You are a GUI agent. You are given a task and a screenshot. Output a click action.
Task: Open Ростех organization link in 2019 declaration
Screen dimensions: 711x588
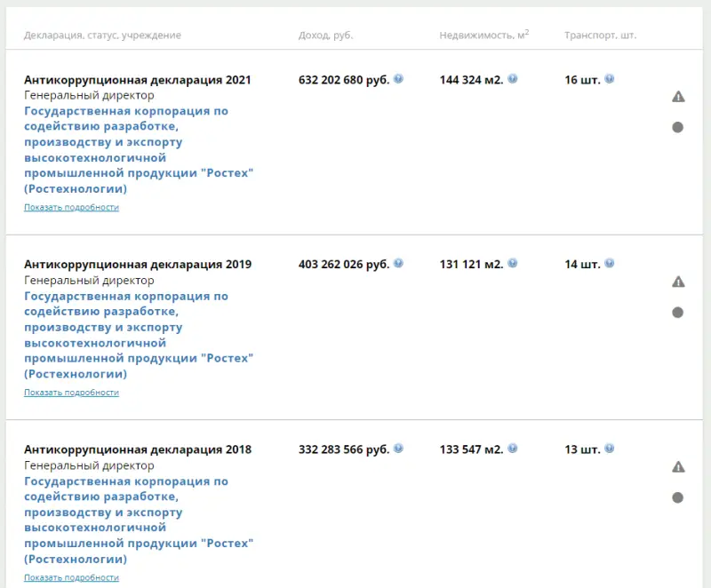coord(138,334)
